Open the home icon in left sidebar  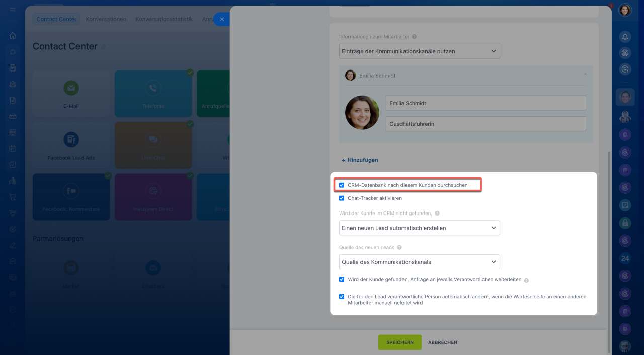pyautogui.click(x=13, y=36)
